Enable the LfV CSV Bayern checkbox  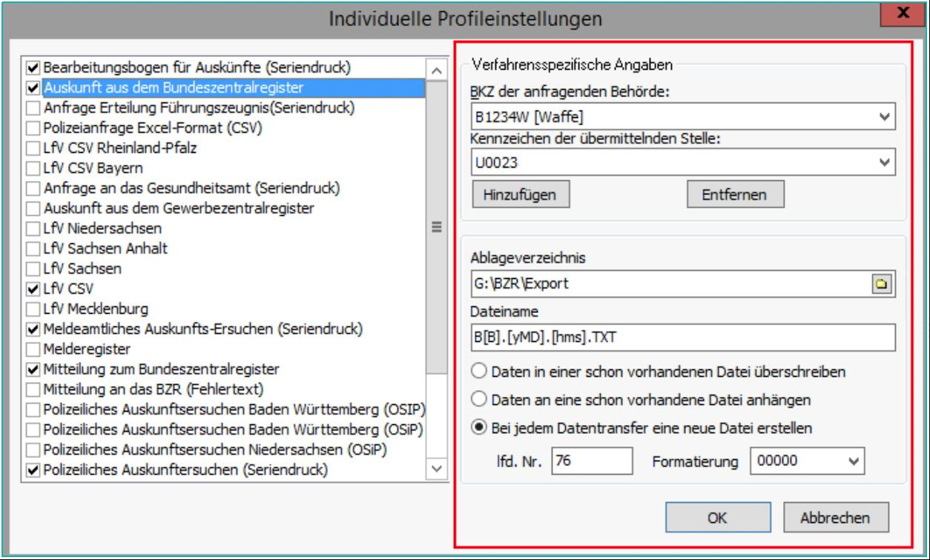[32, 168]
